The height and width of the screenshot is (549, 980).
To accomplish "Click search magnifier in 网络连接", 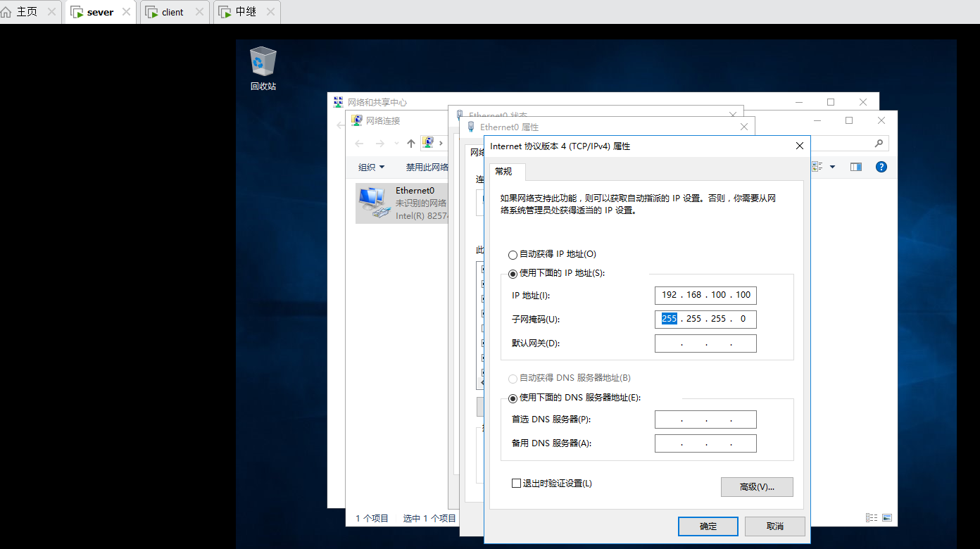I will [879, 143].
